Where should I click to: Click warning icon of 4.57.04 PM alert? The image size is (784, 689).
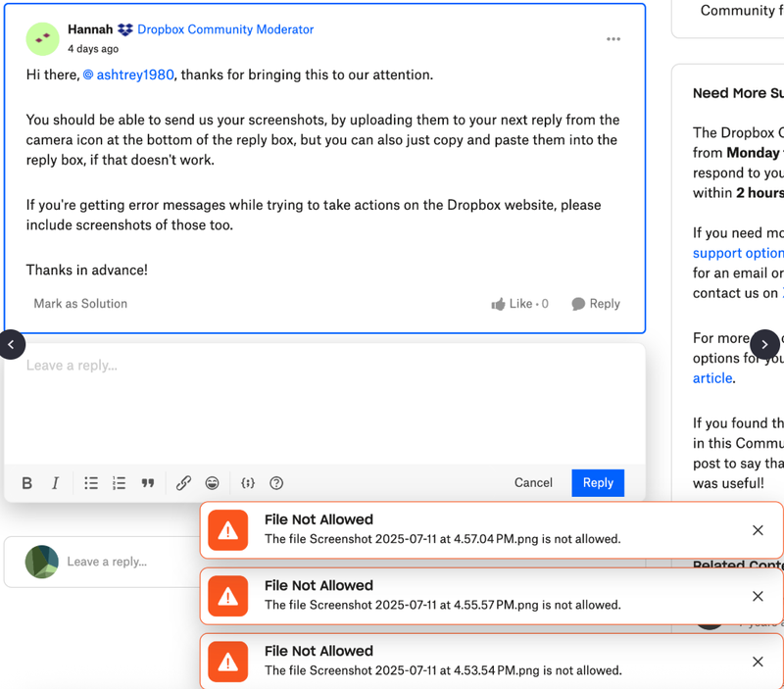click(x=228, y=530)
